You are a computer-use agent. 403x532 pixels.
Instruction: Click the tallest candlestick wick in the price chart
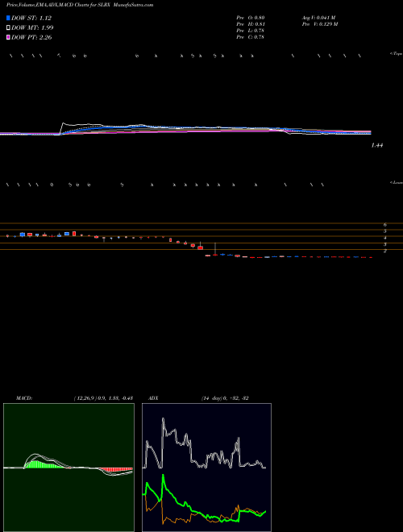click(215, 249)
